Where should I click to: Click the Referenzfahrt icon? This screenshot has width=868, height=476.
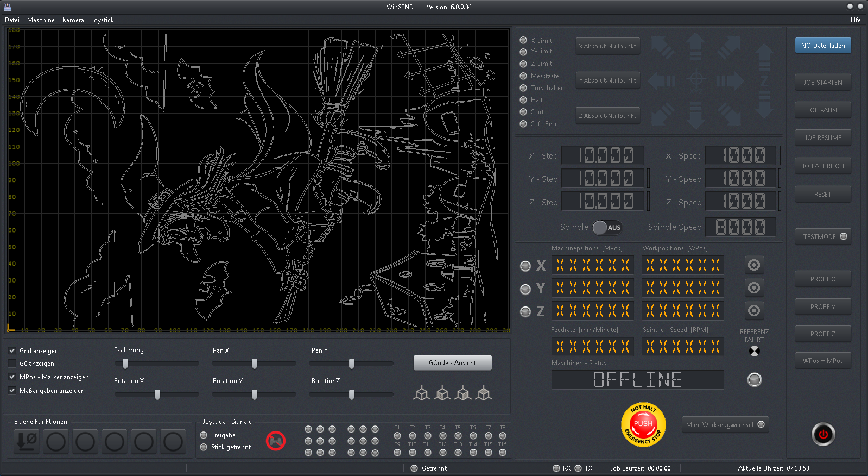click(x=754, y=351)
